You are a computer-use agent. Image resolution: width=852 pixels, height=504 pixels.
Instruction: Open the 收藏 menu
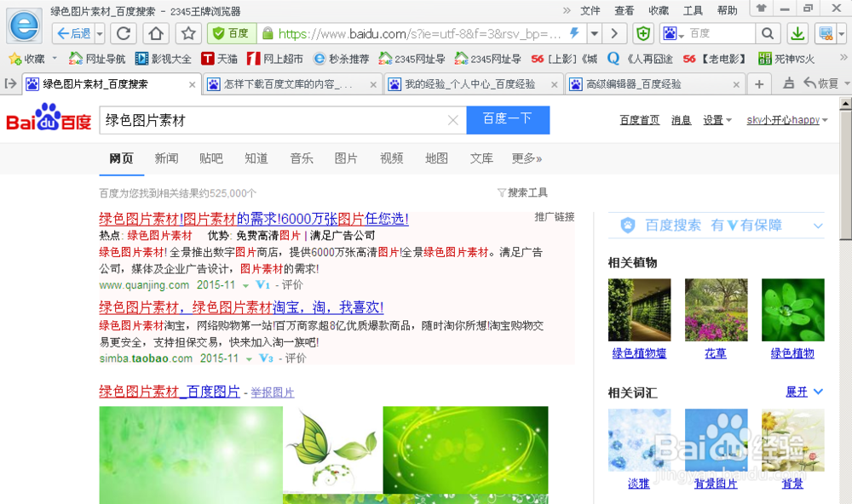[x=659, y=11]
